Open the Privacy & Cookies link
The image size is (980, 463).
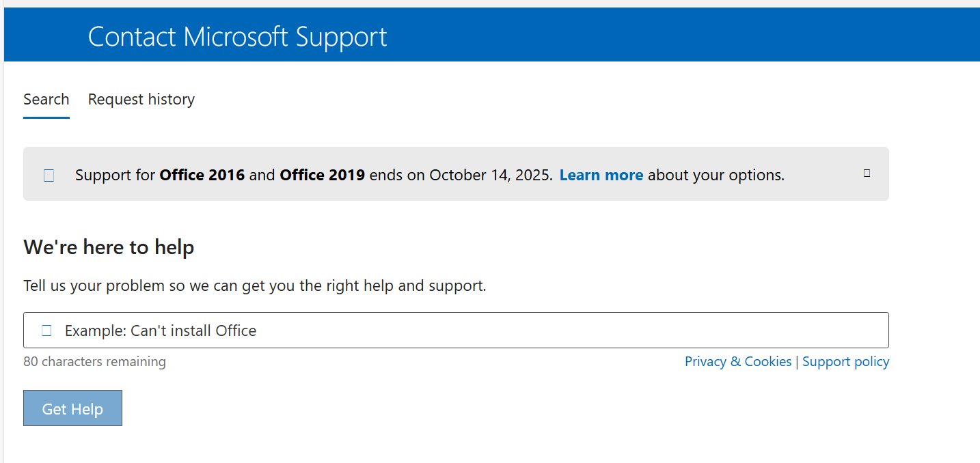[738, 362]
